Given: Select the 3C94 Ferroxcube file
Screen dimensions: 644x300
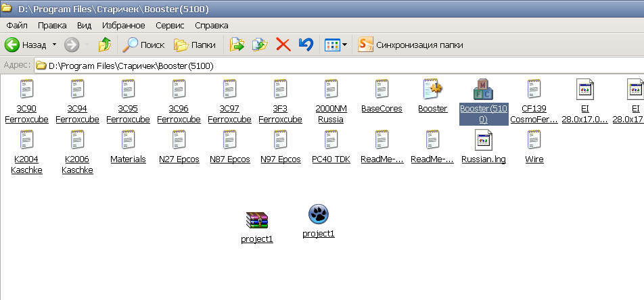Looking at the screenshot, I should click(77, 101).
